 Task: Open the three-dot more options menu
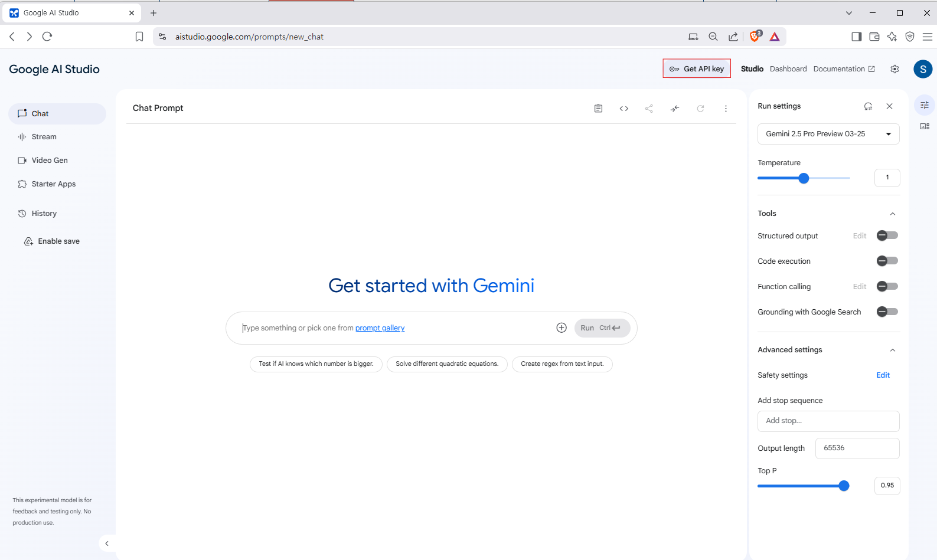(726, 109)
